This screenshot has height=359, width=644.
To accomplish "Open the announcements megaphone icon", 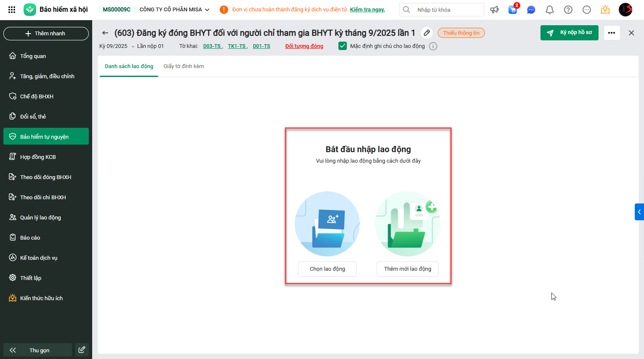I will 495,10.
